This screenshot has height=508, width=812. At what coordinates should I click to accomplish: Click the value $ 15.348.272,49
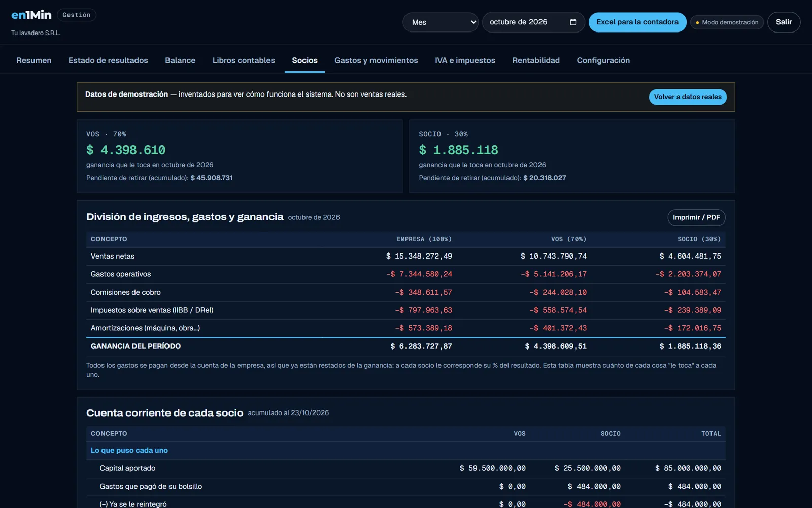[x=419, y=256]
